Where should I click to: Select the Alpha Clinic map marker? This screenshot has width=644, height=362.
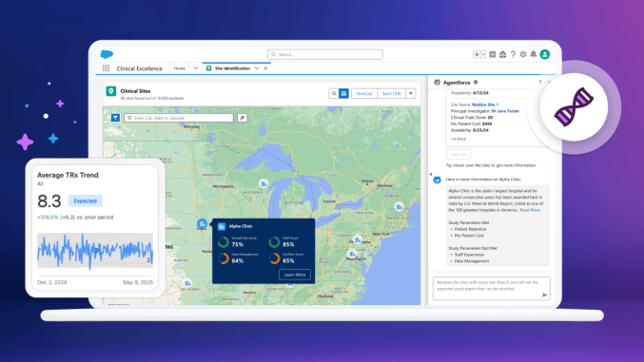pos(202,224)
